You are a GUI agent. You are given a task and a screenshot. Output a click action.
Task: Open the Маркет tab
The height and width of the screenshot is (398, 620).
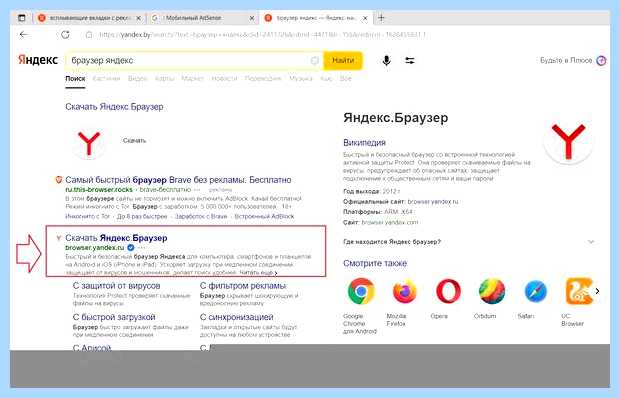coord(193,79)
